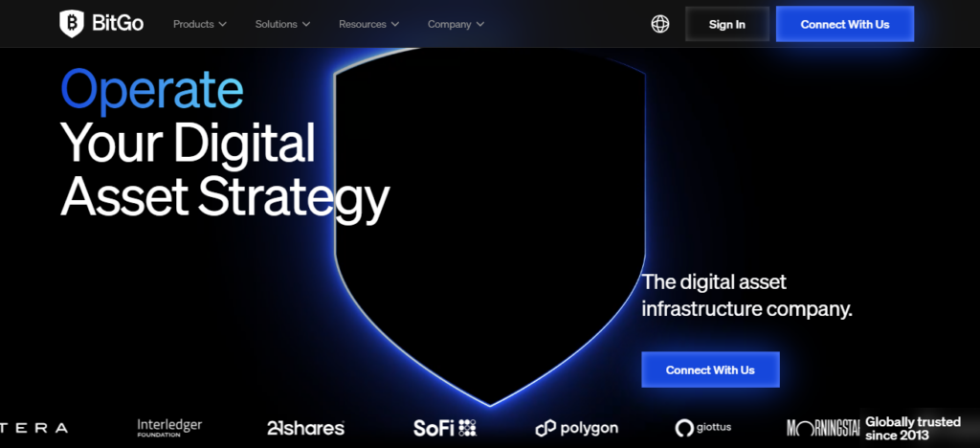Open the Resources menu
Screen dimensions: 980x448
(x=368, y=24)
